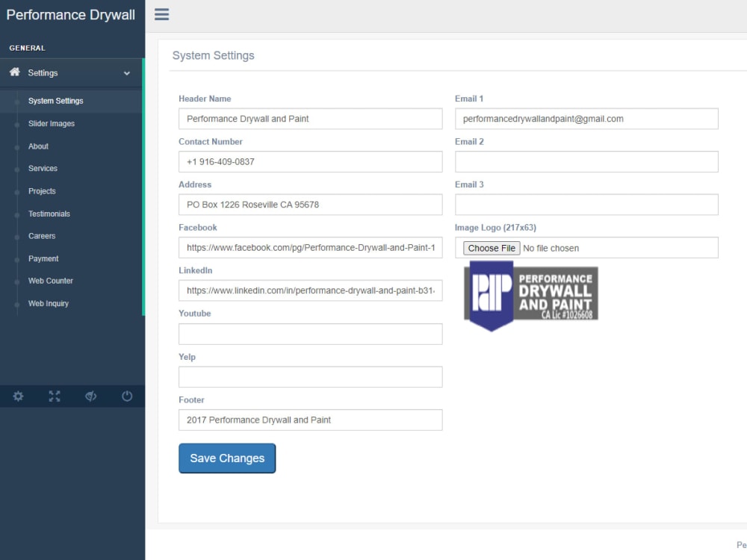The height and width of the screenshot is (560, 747).
Task: Collapse the Settings menu chevron
Action: tap(127, 73)
